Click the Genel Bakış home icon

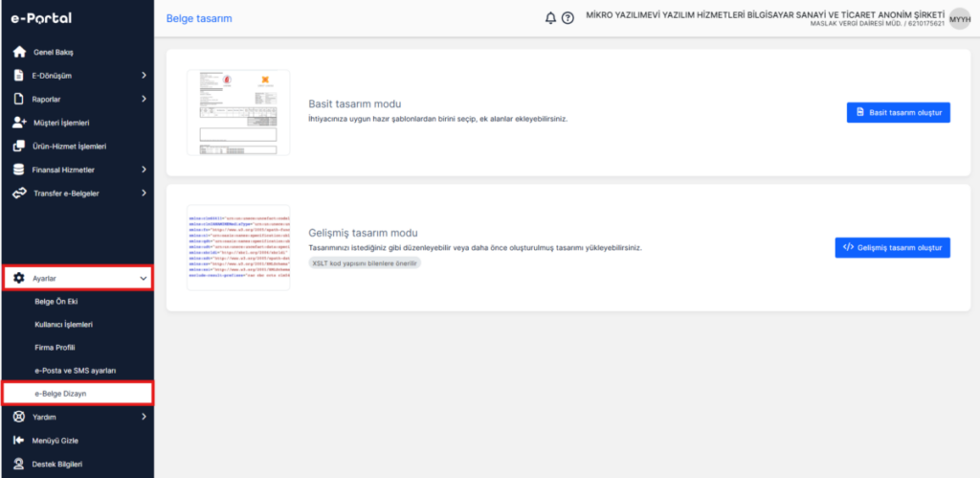19,52
